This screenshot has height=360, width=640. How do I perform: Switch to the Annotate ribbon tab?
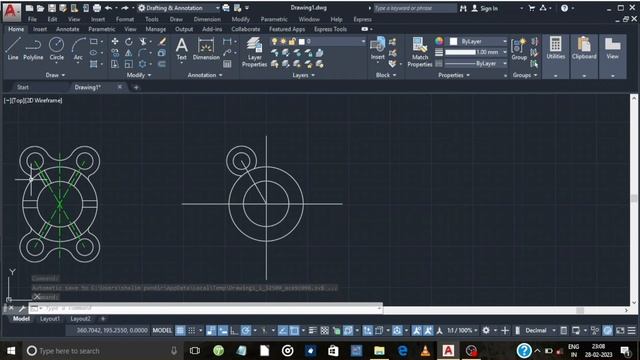point(67,29)
